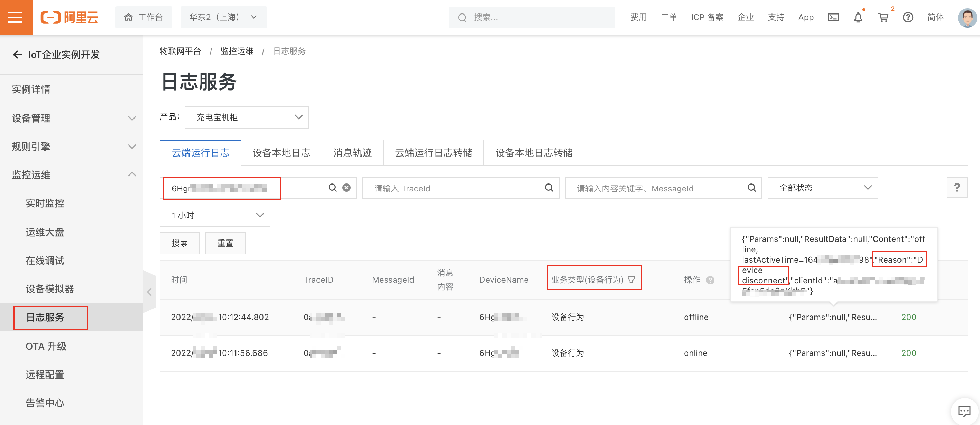Switch to the 消息轨迹 tab
980x425 pixels.
352,153
